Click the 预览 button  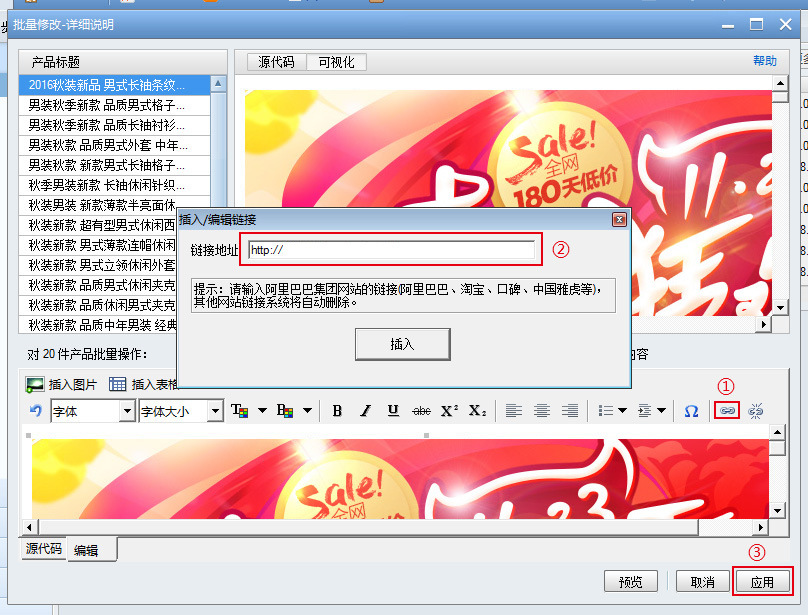coord(631,582)
